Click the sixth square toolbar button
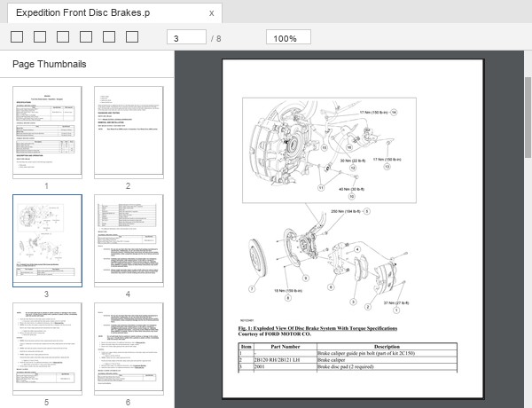 pyautogui.click(x=132, y=37)
